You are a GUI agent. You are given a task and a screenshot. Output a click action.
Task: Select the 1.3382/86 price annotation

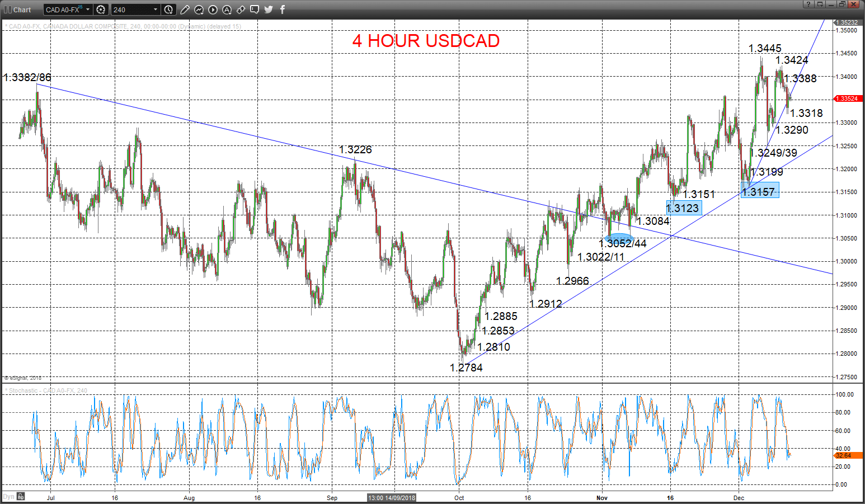[x=27, y=77]
